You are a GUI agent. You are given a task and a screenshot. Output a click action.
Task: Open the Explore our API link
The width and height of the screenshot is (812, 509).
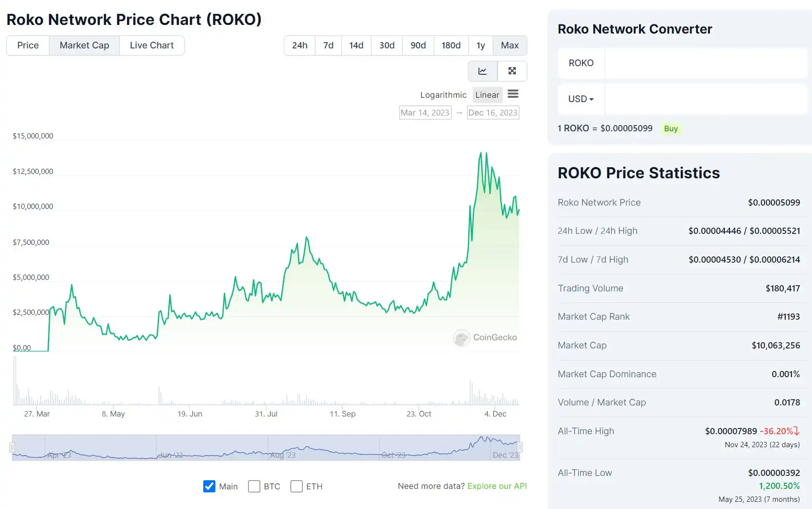point(497,486)
